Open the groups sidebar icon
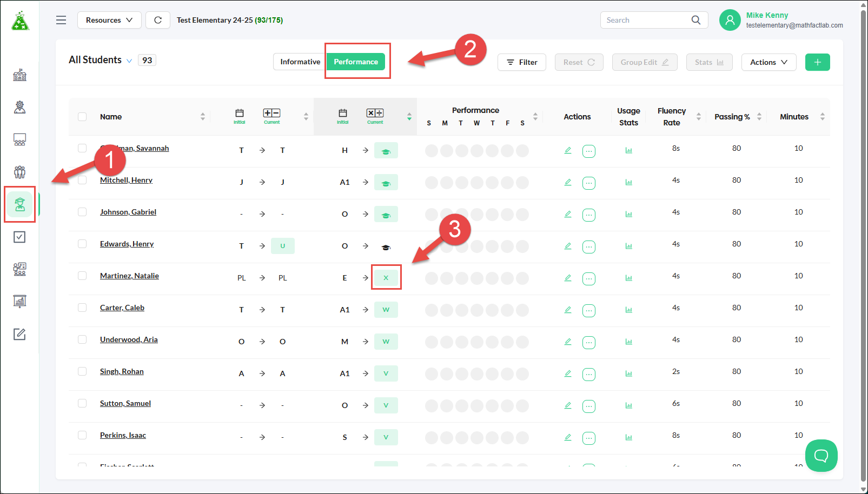The width and height of the screenshot is (868, 494). [19, 172]
